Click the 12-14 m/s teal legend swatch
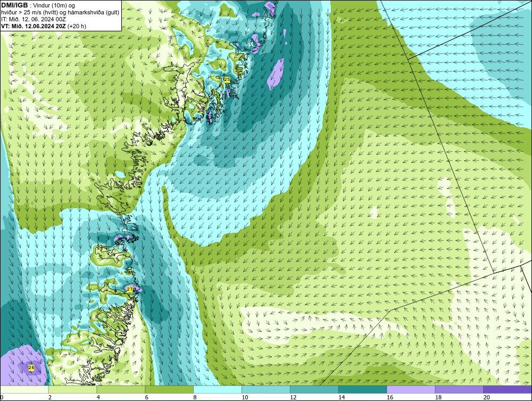The height and width of the screenshot is (401, 532). (x=314, y=389)
